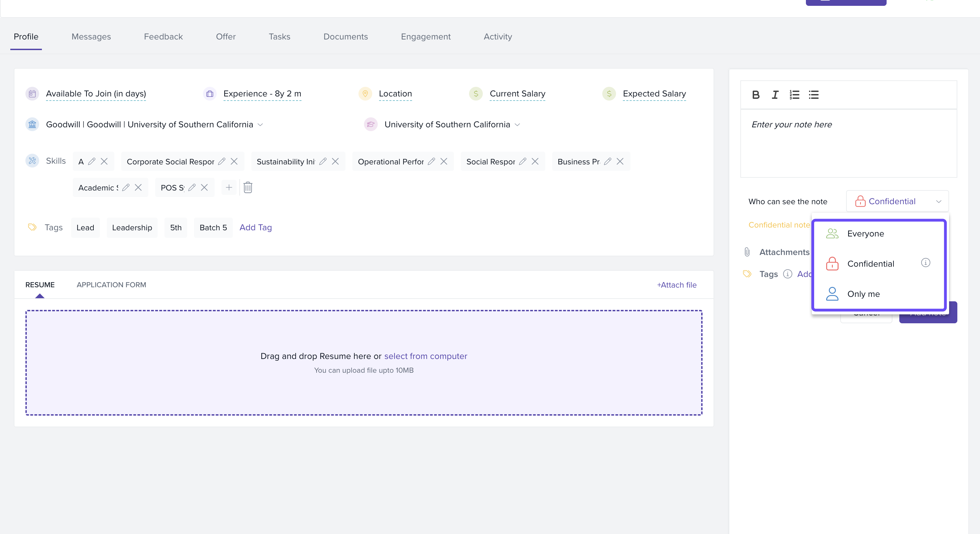Expand Goodwill work history dropdown
Image resolution: width=980 pixels, height=534 pixels.
pyautogui.click(x=260, y=125)
